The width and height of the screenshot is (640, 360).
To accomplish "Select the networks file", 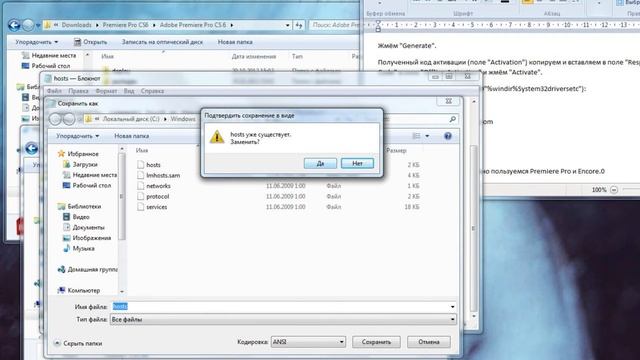I will pyautogui.click(x=158, y=186).
